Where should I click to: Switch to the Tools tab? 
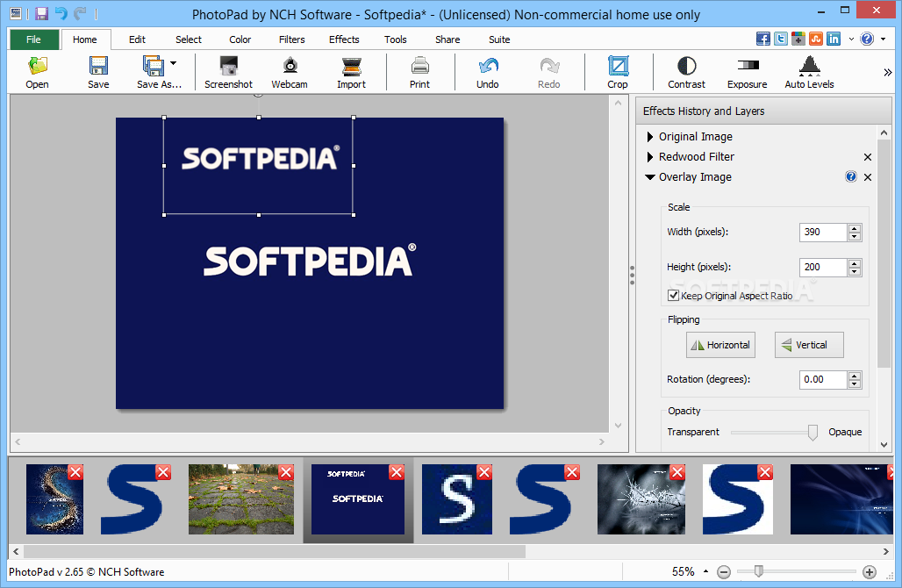(395, 39)
